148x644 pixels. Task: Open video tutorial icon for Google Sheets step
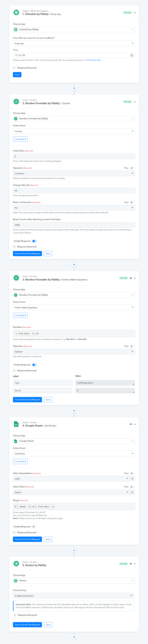pyautogui.click(x=131, y=424)
